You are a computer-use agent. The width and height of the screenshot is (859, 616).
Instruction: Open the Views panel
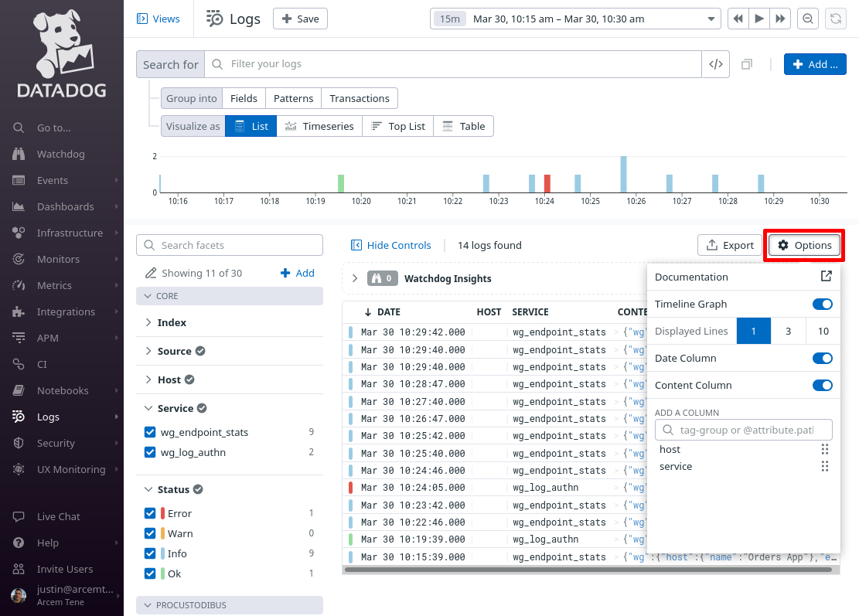pyautogui.click(x=159, y=19)
